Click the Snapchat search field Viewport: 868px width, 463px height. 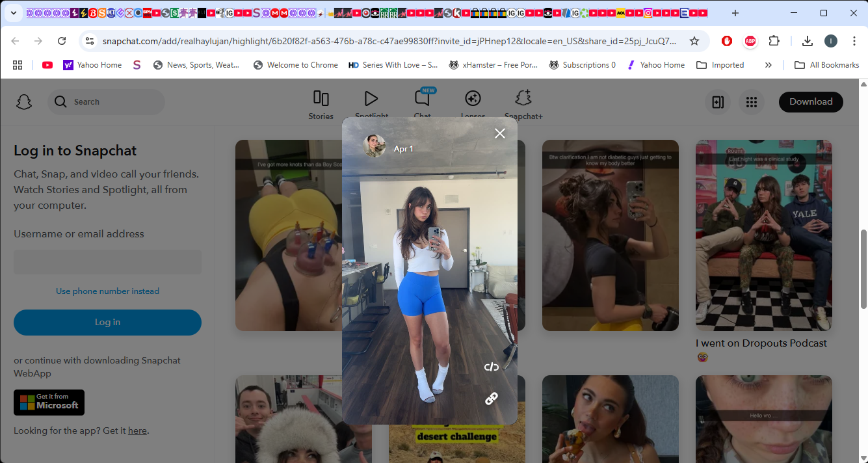106,102
